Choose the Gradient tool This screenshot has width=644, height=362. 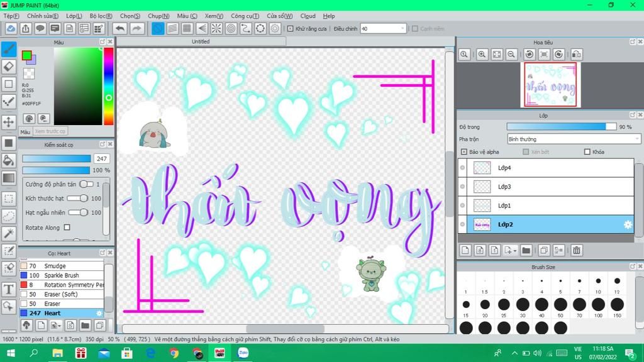pos(9,178)
